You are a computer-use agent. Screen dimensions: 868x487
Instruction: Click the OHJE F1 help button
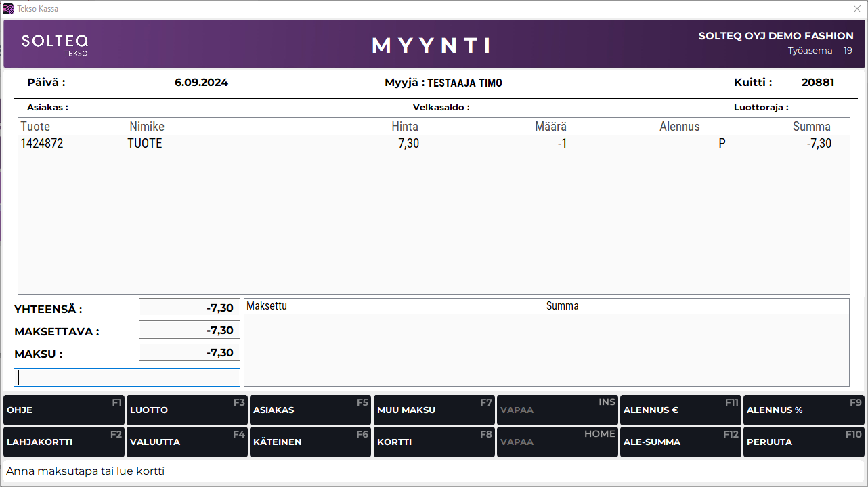tap(64, 410)
